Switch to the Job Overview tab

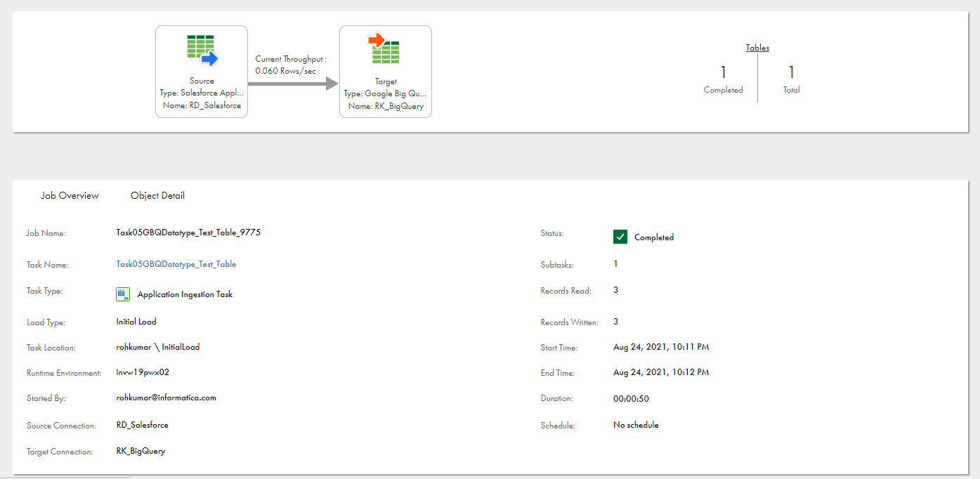click(70, 196)
